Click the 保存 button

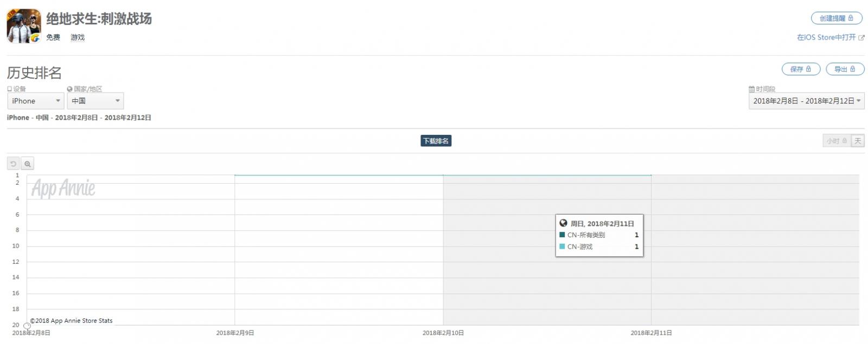coord(801,69)
